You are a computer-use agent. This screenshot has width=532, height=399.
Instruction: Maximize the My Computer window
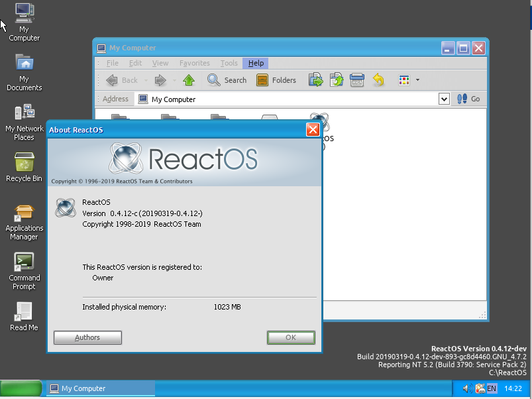coord(463,48)
